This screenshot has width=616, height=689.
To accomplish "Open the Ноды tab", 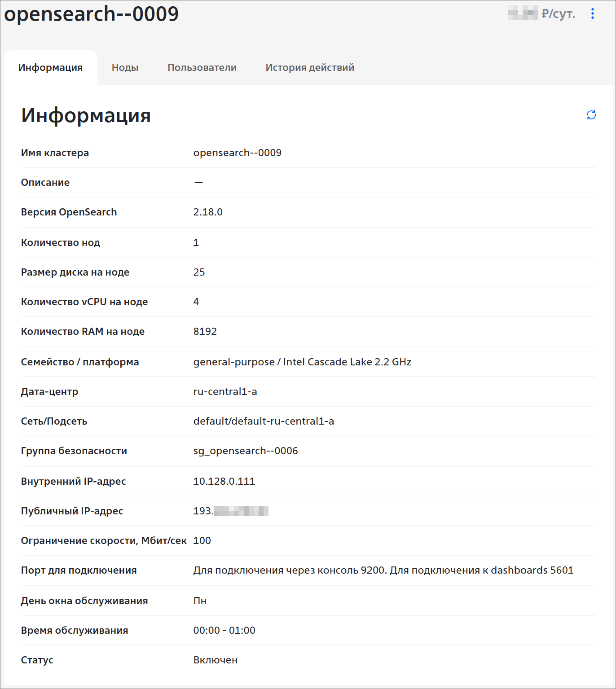I will pos(125,68).
